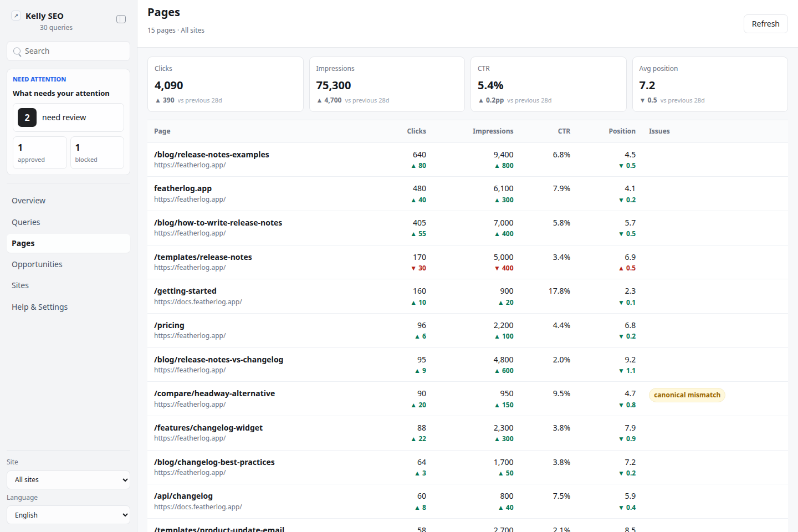Open /templates/release-notes page row
The width and height of the screenshot is (798, 532).
pyautogui.click(x=468, y=262)
